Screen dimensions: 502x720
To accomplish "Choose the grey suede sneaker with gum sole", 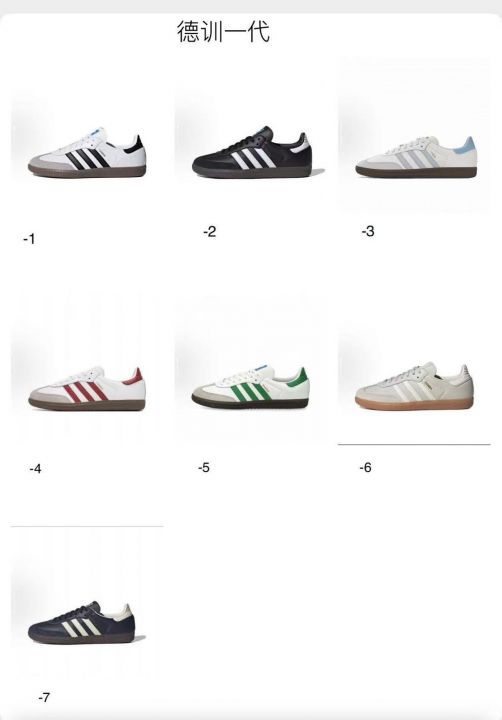I will (x=414, y=387).
